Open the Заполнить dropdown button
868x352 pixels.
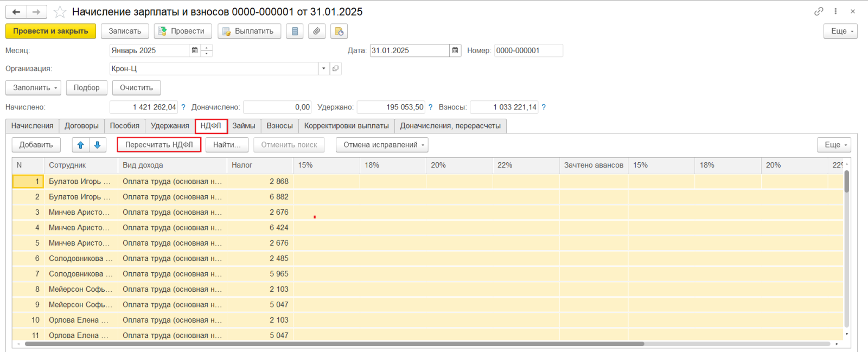coord(33,88)
